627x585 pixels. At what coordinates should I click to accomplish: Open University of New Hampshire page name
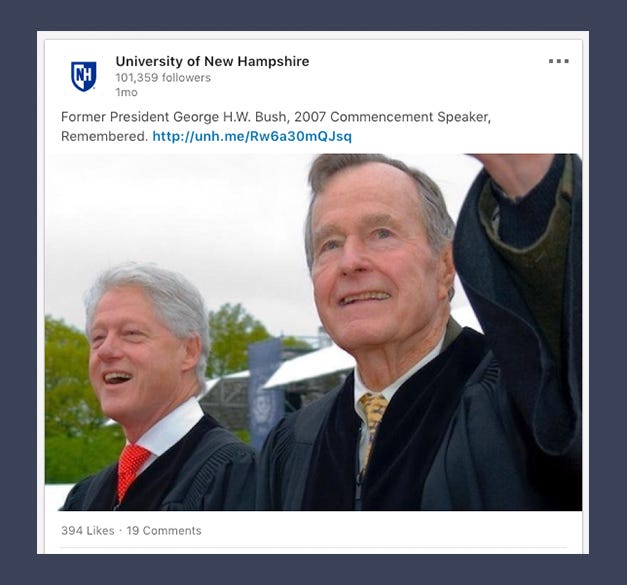pyautogui.click(x=212, y=61)
